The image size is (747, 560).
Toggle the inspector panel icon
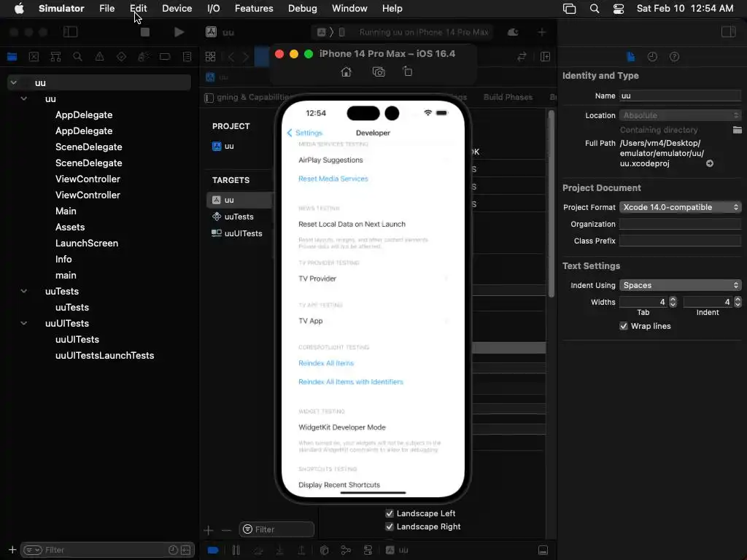pyautogui.click(x=729, y=32)
